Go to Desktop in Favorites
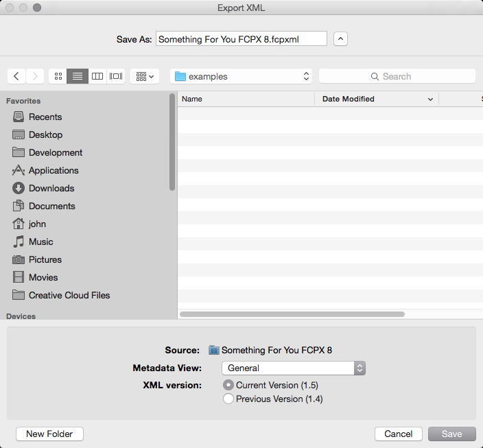The width and height of the screenshot is (483, 448). 45,134
